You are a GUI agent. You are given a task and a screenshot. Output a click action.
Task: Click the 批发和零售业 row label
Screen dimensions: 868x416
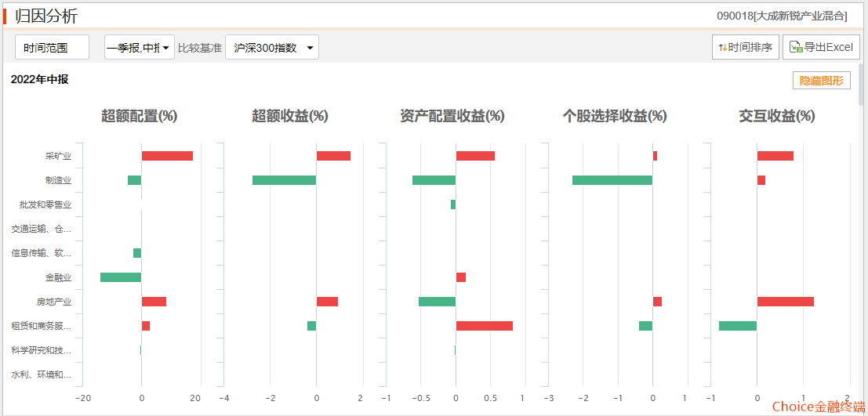pyautogui.click(x=45, y=204)
